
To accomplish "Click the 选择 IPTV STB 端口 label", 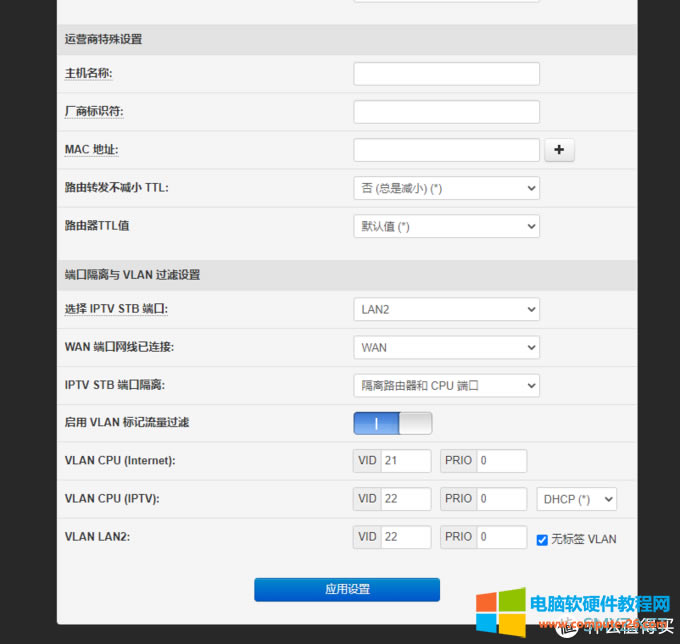I will point(116,309).
